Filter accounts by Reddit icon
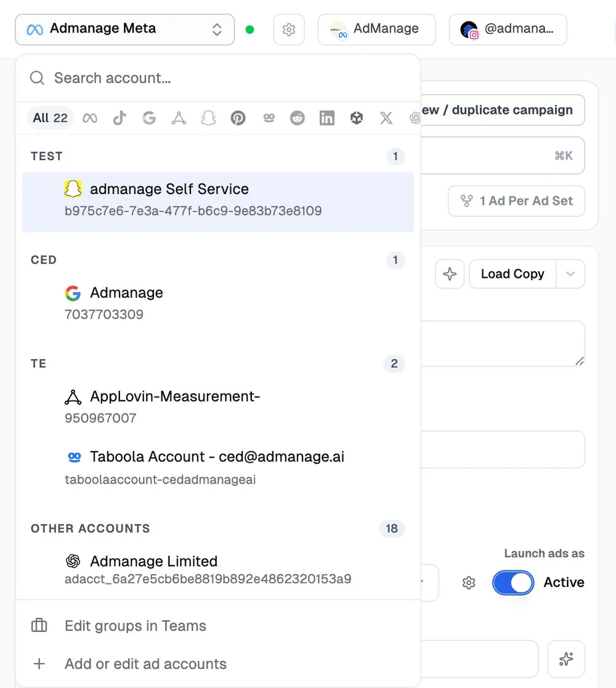 click(x=298, y=118)
